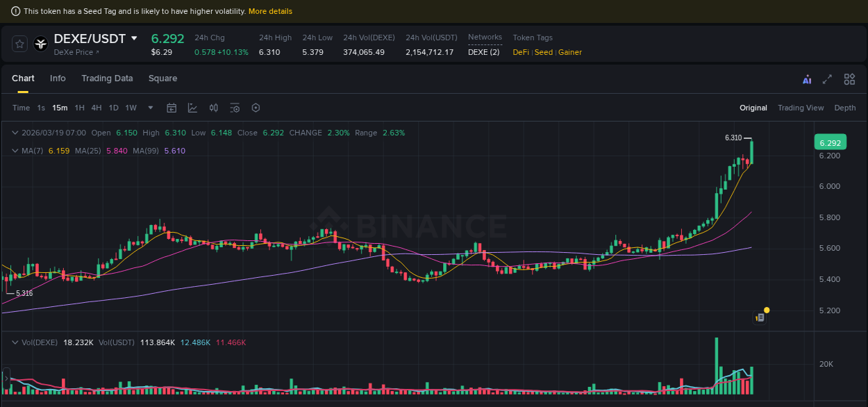Image resolution: width=868 pixels, height=407 pixels.
Task: Open the date range calendar picker
Action: 172,108
